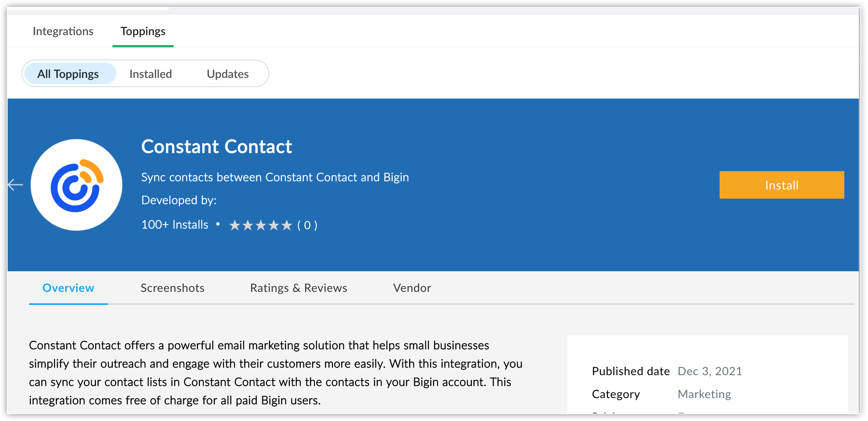Click the Published date label
The width and height of the screenshot is (868, 421).
coord(631,371)
